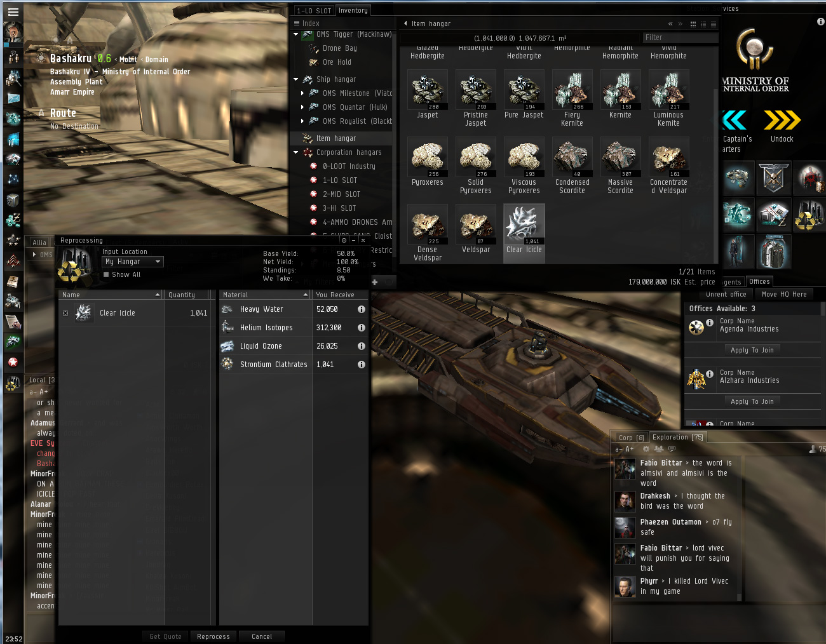Select the Local chat tab
Viewport: 826px width, 644px height.
[42, 380]
